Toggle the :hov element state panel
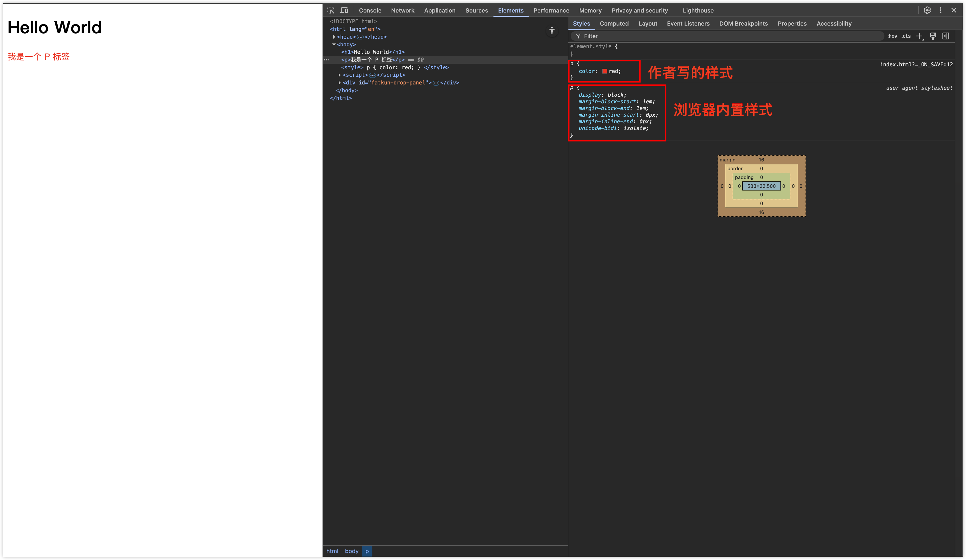The width and height of the screenshot is (966, 560). tap(892, 36)
